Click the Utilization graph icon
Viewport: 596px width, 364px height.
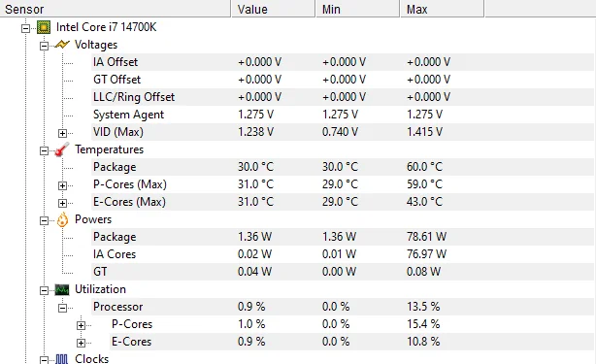(62, 289)
